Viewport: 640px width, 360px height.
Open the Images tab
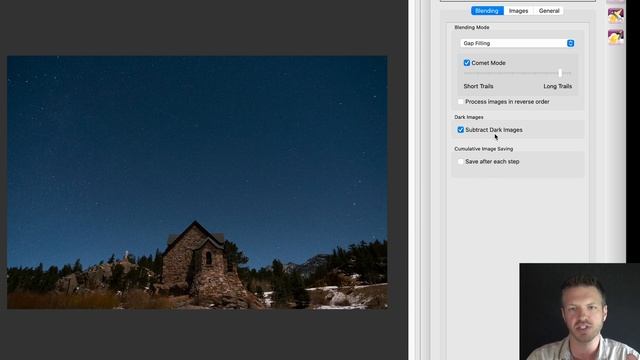[518, 11]
